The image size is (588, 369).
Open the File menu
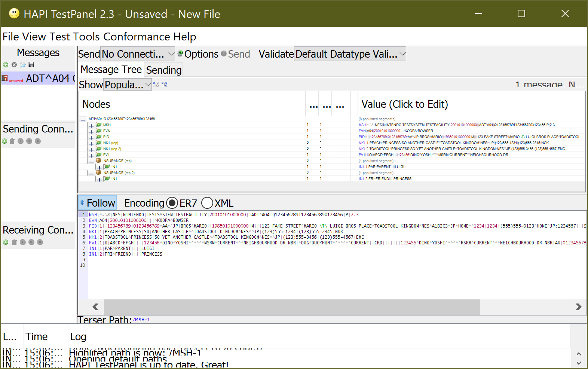coord(10,37)
